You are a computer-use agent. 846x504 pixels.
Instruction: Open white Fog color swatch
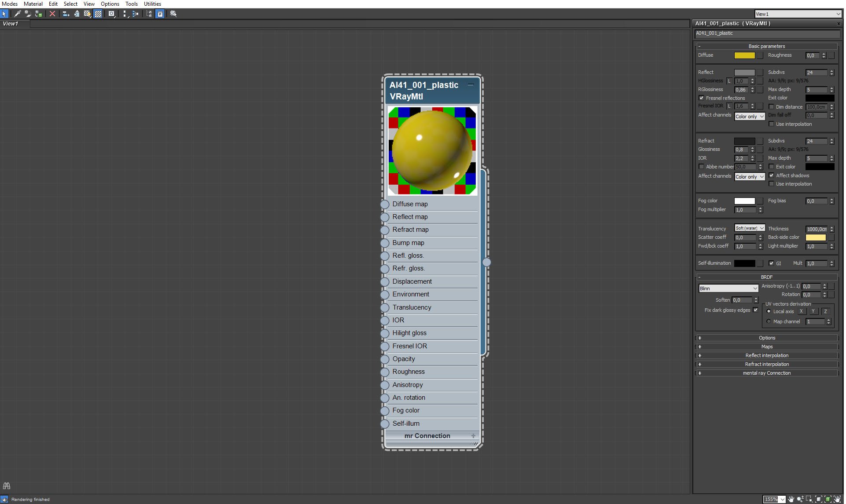[x=744, y=201]
